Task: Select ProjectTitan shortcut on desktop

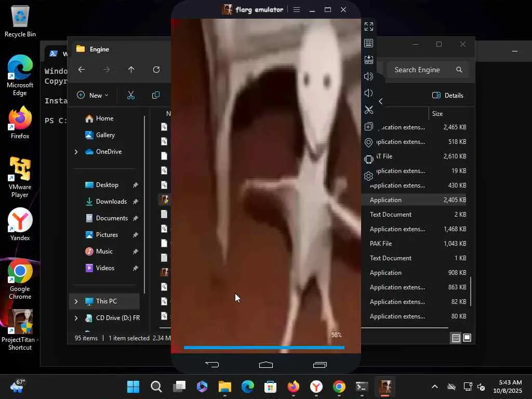Action: click(20, 330)
